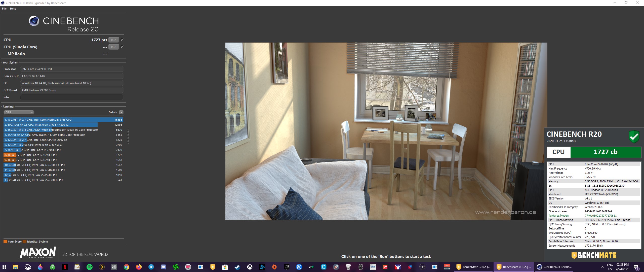Select your score row with 1727 points
The image size is (644, 272).
63,155
